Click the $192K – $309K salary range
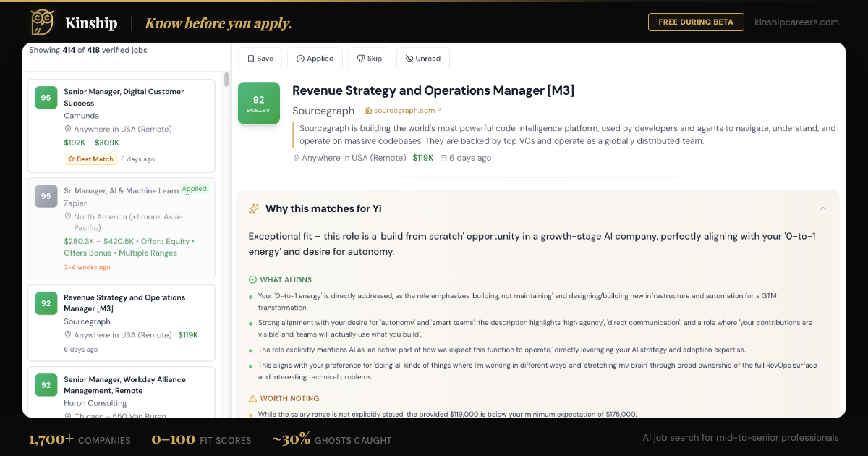 [91, 143]
